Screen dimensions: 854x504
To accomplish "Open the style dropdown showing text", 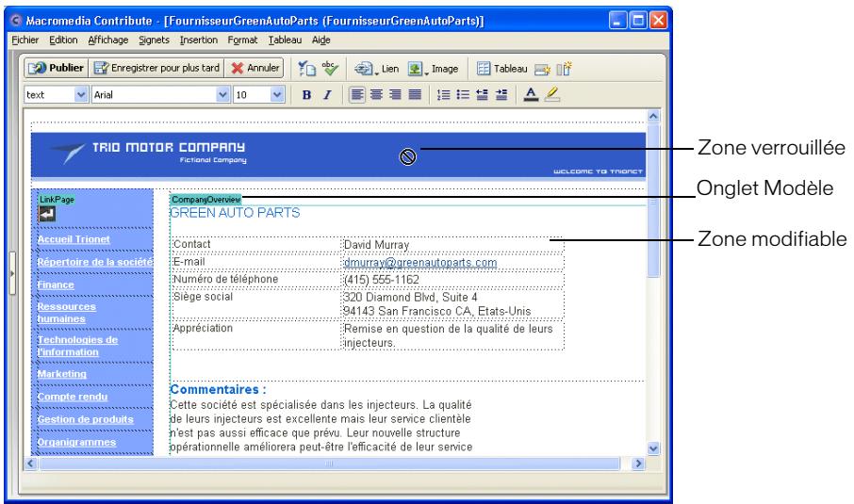I will point(56,95).
